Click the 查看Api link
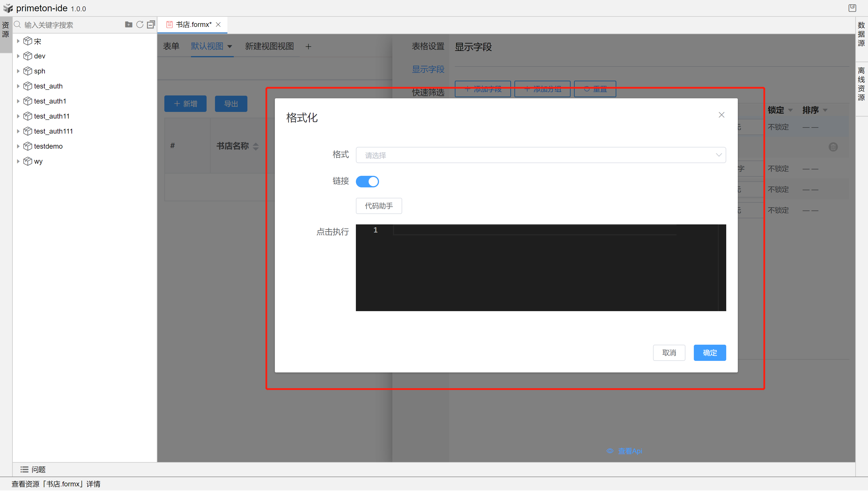The width and height of the screenshot is (868, 491). pyautogui.click(x=630, y=451)
